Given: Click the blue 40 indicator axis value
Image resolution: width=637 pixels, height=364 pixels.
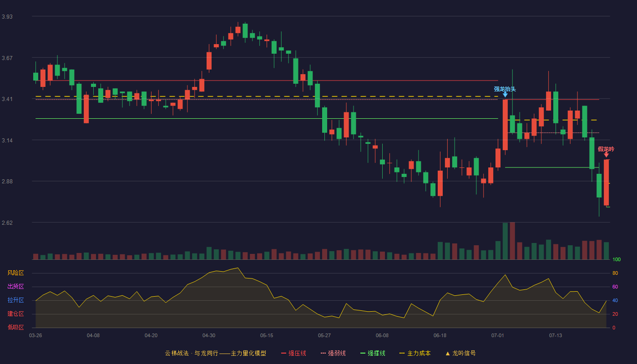Looking at the screenshot, I should pos(615,300).
